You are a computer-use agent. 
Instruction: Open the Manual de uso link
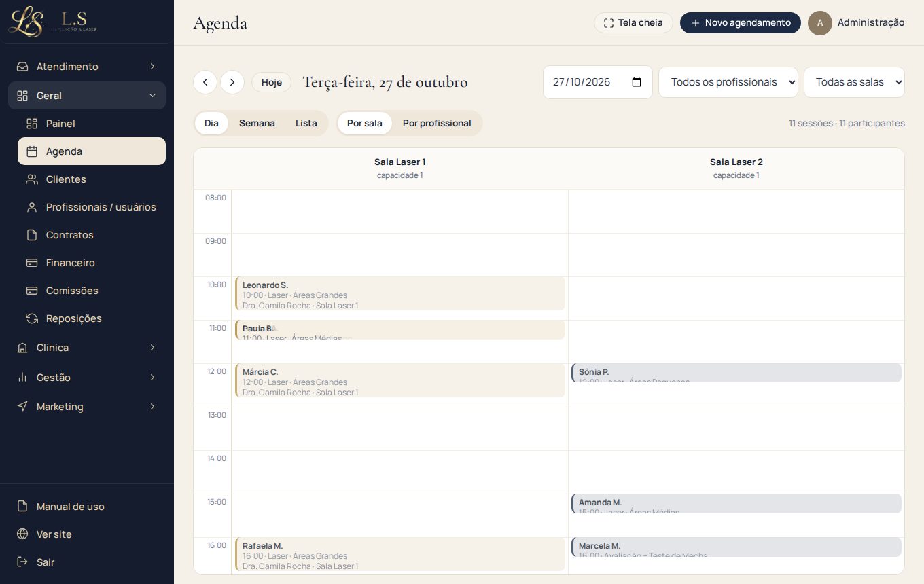[x=87, y=507]
